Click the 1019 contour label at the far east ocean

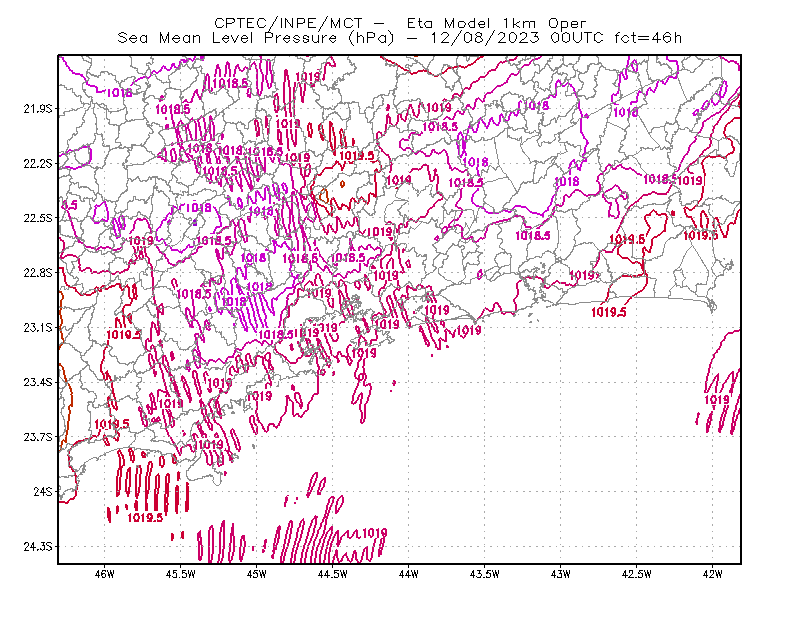click(717, 400)
